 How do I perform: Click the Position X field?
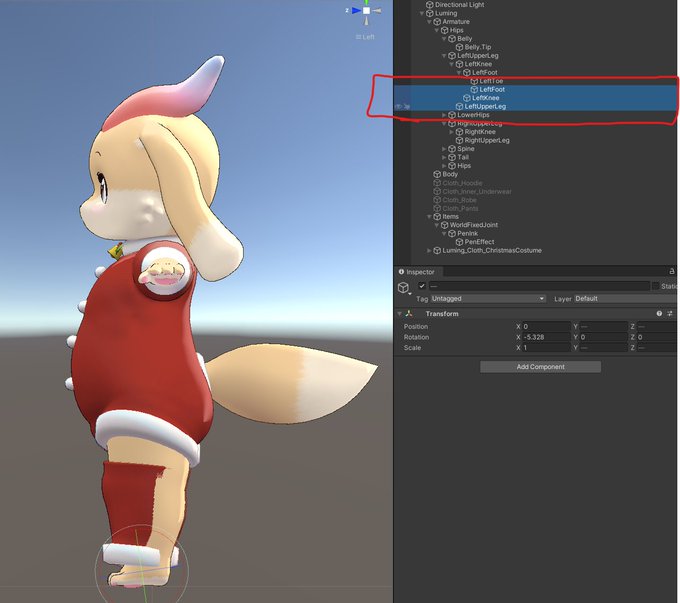click(546, 326)
